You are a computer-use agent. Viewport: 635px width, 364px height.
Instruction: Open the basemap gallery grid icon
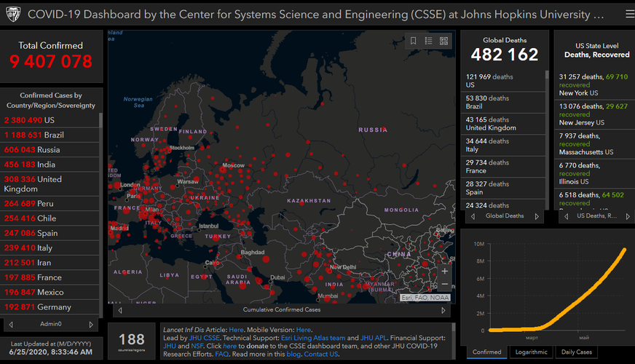(x=443, y=41)
